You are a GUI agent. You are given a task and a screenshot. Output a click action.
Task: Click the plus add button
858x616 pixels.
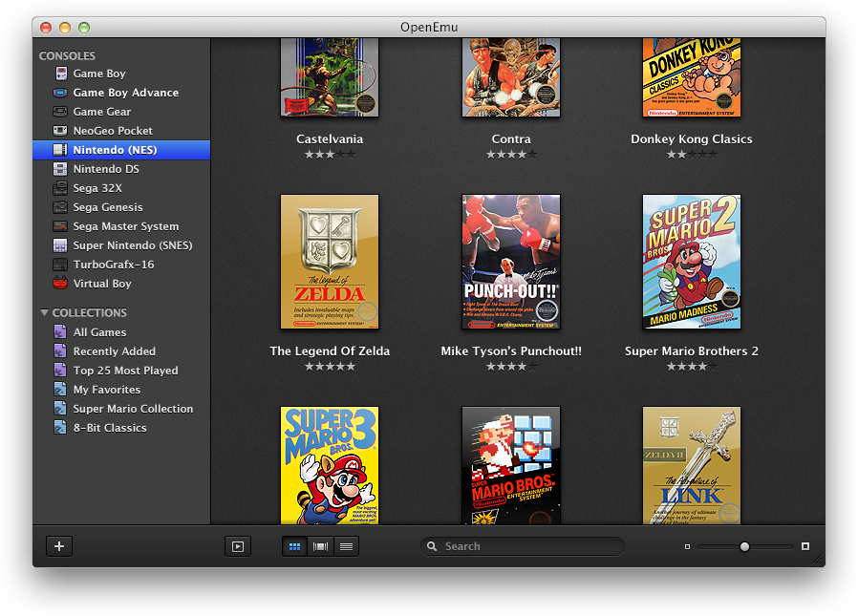(x=59, y=546)
